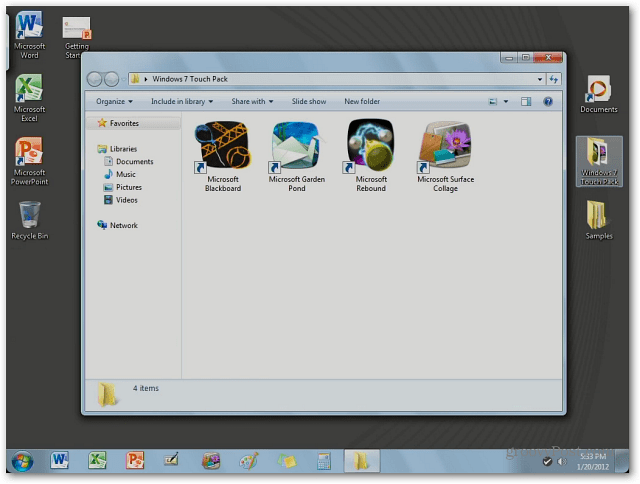This screenshot has width=640, height=484.
Task: Click the Windows 7 Touch Pack address field
Action: [337, 79]
